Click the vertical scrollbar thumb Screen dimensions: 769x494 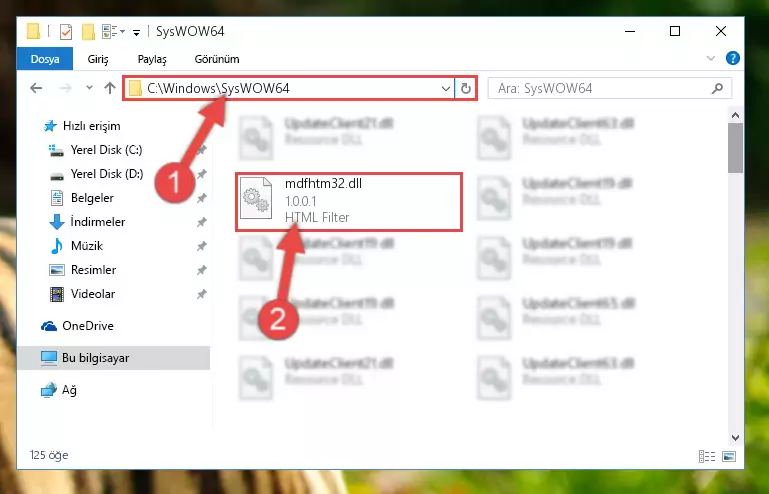point(735,148)
